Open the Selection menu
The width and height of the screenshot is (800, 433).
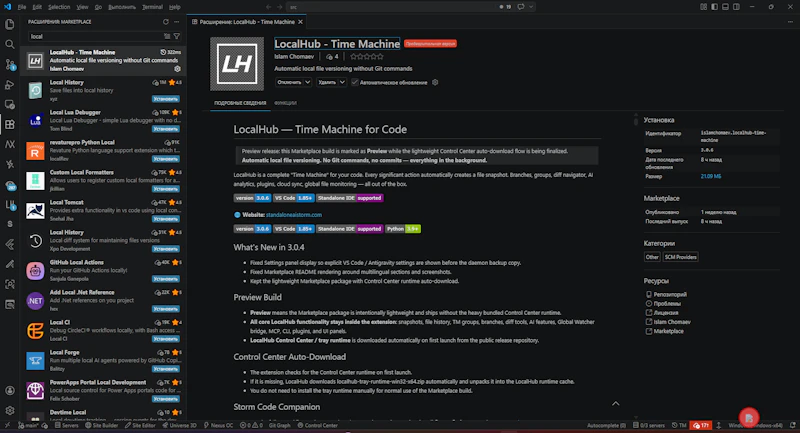tap(59, 7)
